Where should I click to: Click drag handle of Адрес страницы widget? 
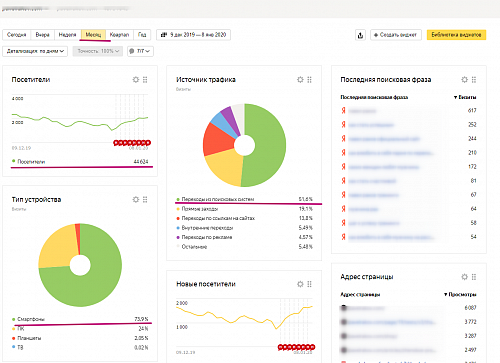pos(474,277)
